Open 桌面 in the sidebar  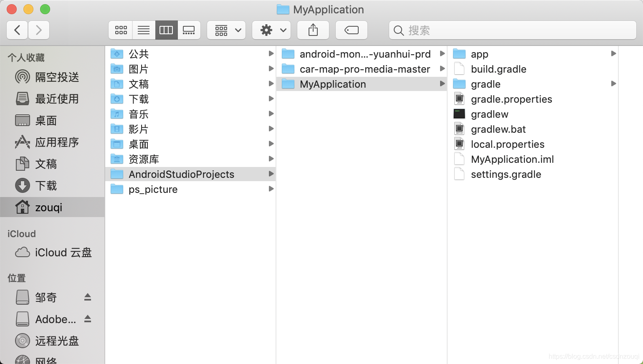[x=52, y=121]
